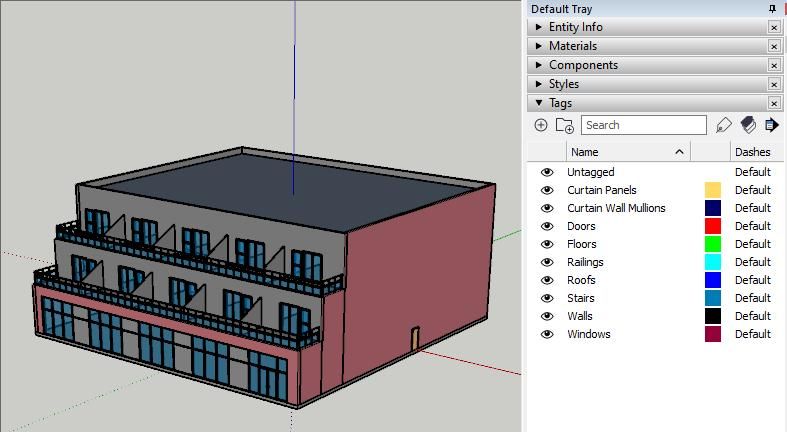Hide the Untagged tag

(547, 172)
